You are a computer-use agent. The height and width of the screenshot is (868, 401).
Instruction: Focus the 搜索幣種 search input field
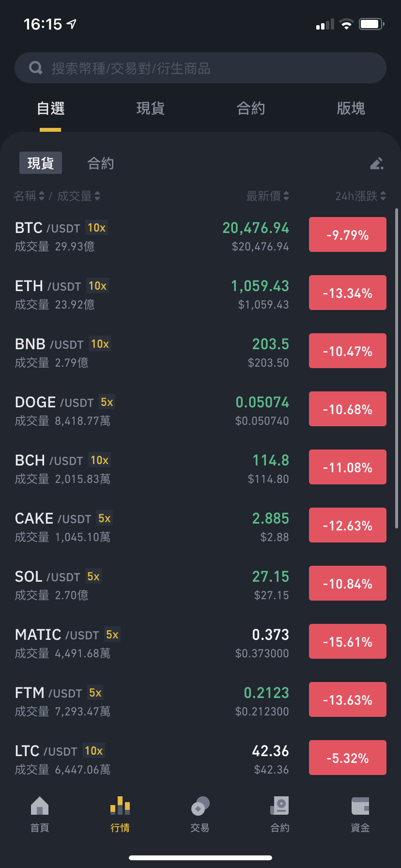200,68
